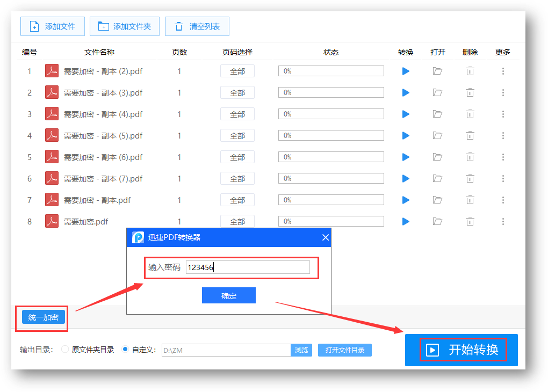This screenshot has width=548, height=392.
Task: Click the converter logo in the dialog title bar
Action: pyautogui.click(x=138, y=237)
